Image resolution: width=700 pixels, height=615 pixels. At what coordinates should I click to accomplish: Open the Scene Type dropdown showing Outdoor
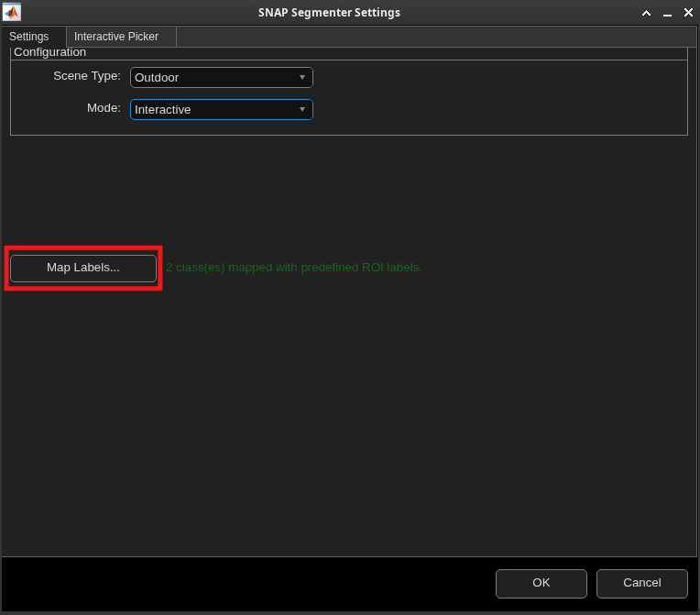tap(222, 77)
